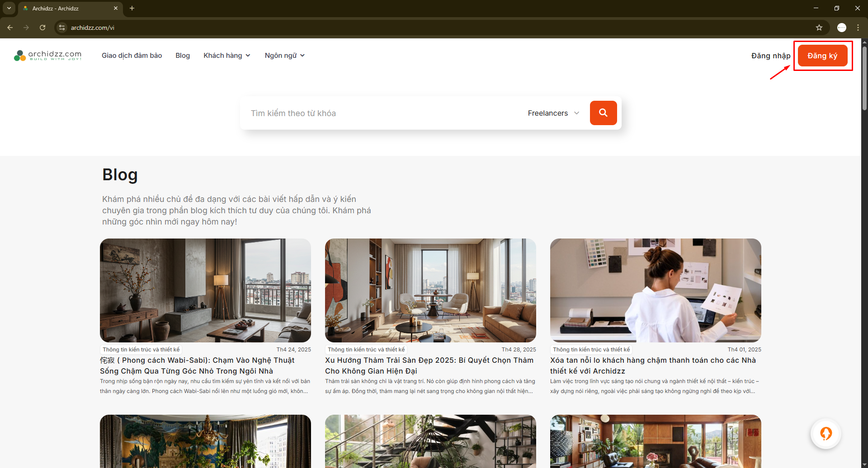Reload the page in browser
Image resolution: width=868 pixels, height=468 pixels.
[42, 28]
